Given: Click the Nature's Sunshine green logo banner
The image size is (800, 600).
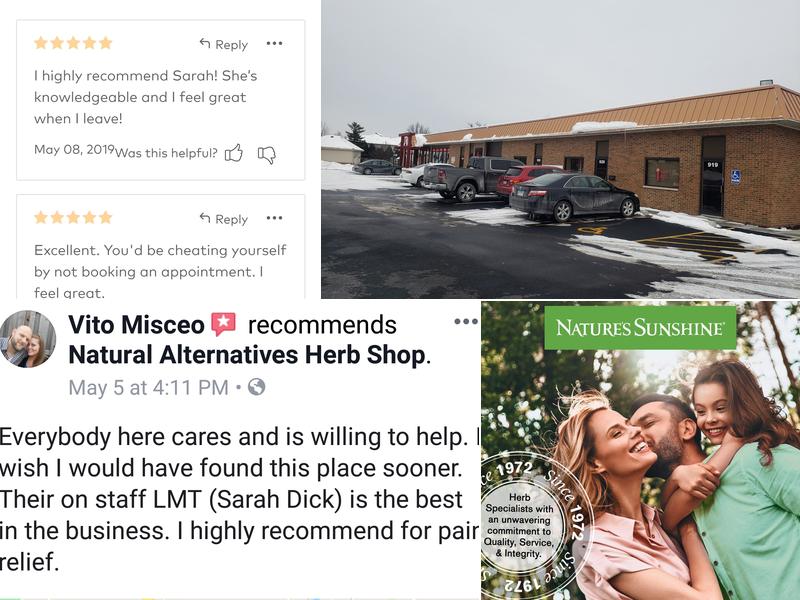Looking at the screenshot, I should (x=640, y=328).
